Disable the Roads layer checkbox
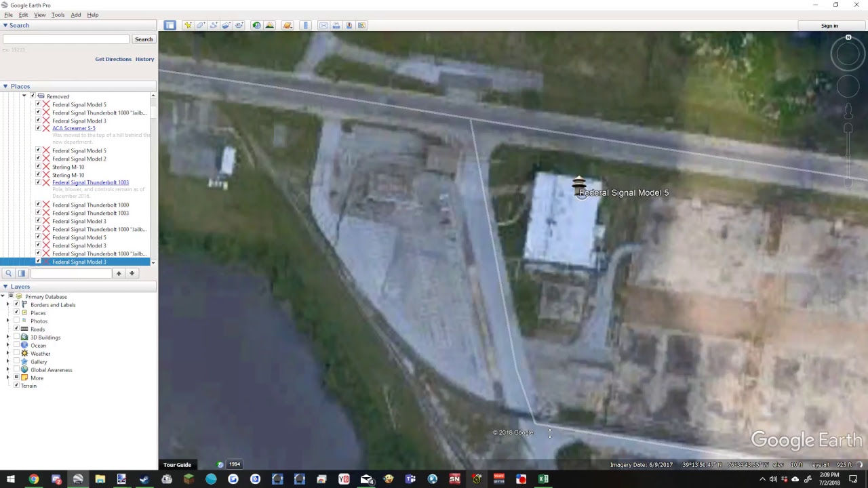This screenshot has height=488, width=868. coord(16,329)
